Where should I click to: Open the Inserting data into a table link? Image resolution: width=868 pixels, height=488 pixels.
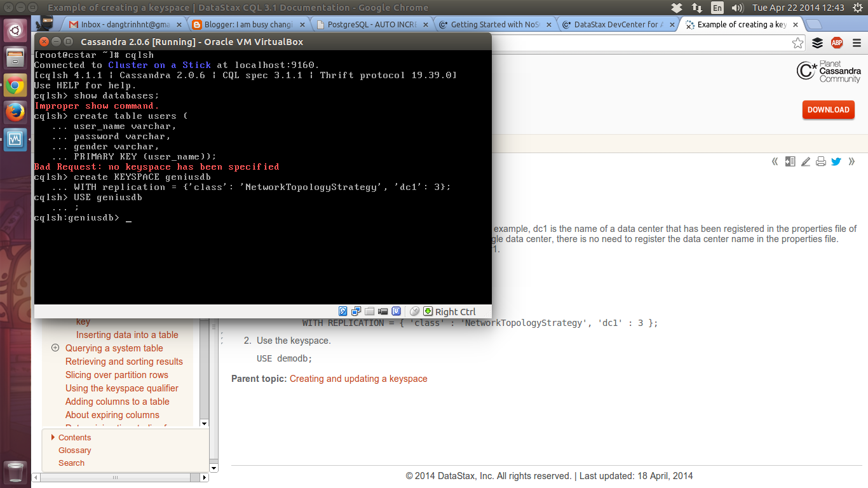tap(127, 335)
